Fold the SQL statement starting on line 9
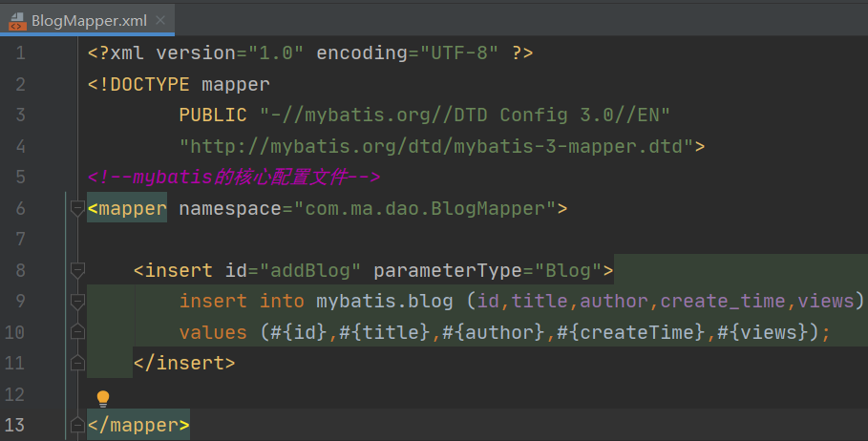 coord(77,302)
